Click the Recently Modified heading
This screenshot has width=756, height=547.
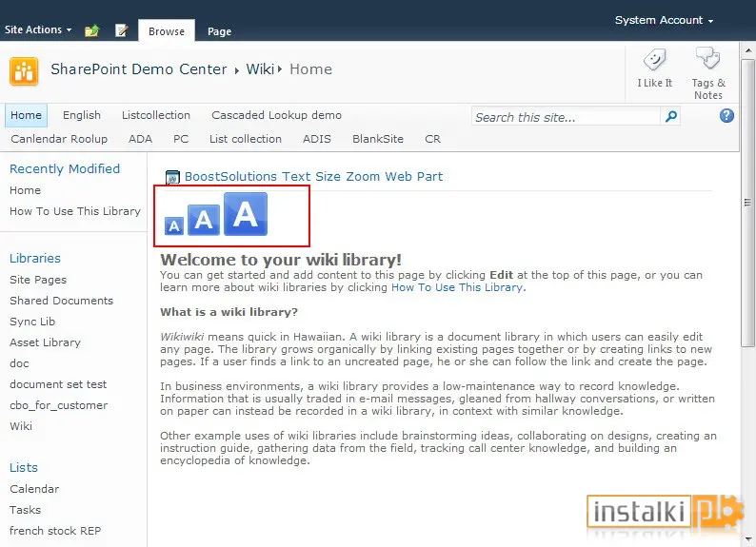pos(65,169)
